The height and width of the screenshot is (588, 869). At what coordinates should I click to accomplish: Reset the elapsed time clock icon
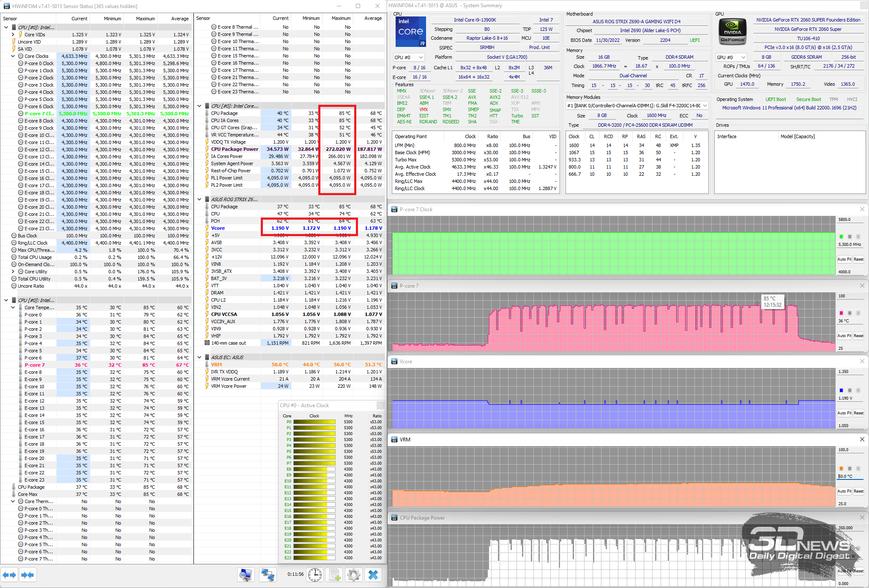point(315,575)
